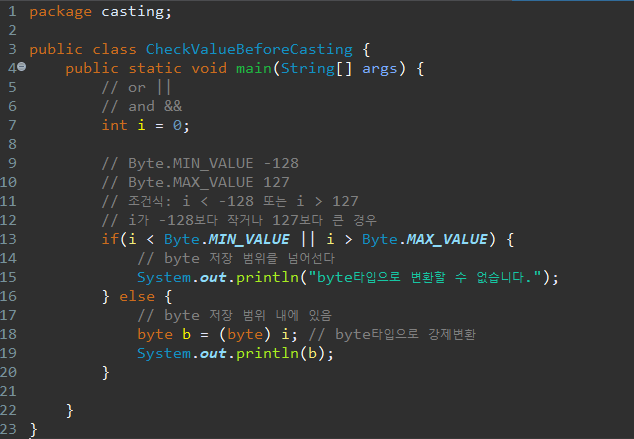
Task: Click the 'args' parameter name
Action: [380, 69]
